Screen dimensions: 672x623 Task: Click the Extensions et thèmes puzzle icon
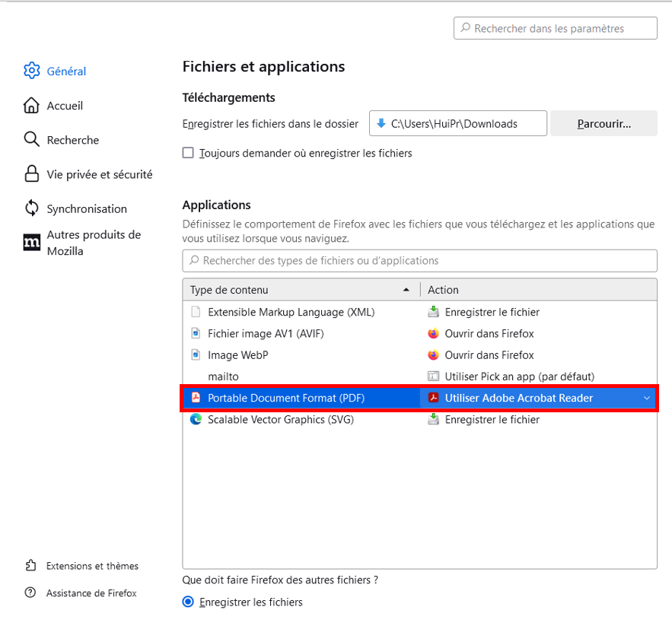tap(30, 566)
